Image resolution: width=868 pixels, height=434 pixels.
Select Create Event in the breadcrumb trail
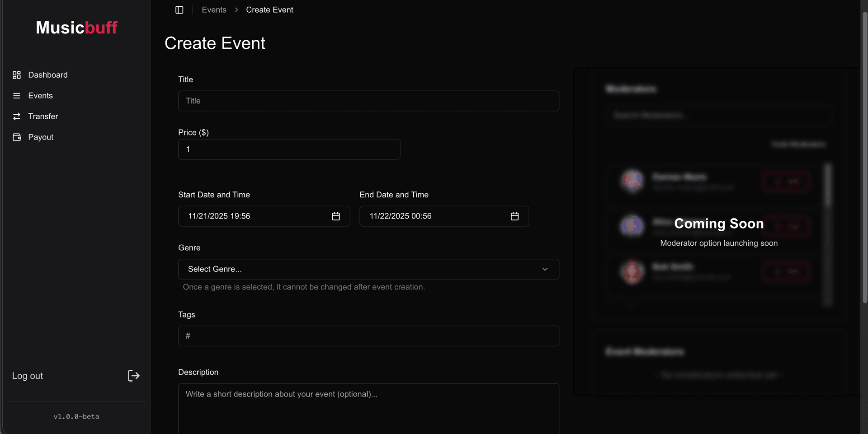tap(269, 9)
